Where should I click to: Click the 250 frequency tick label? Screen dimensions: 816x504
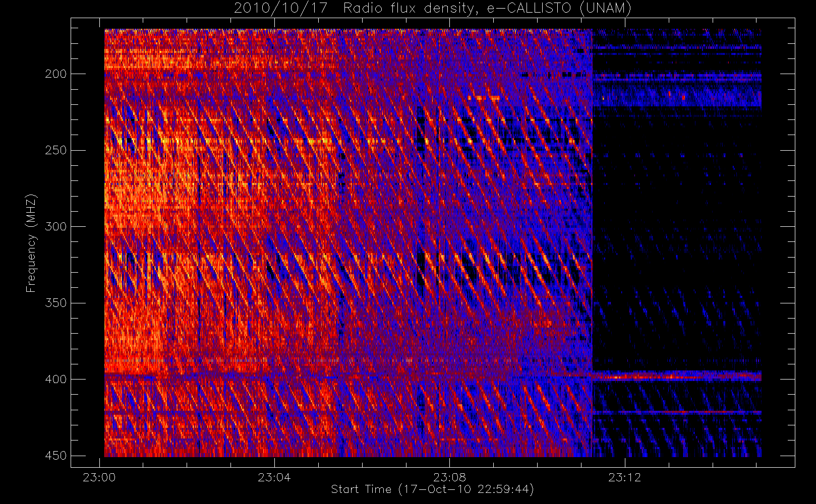(x=55, y=150)
